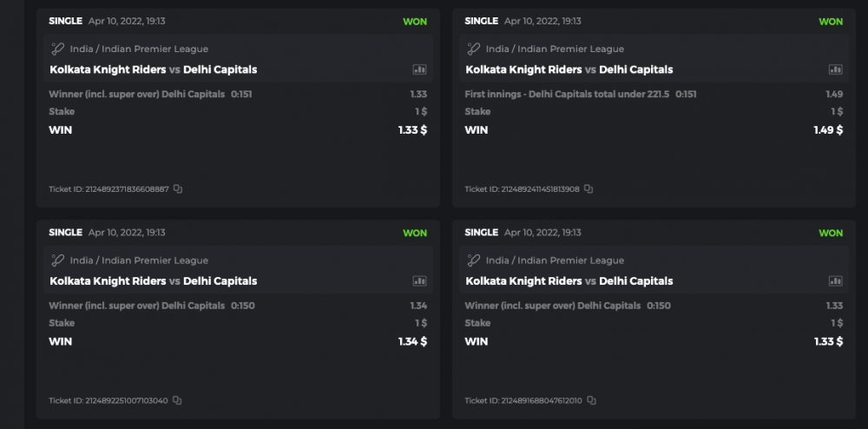The image size is (868, 429).
Task: Click the SINGLE label on the 1.34 $ ticket
Action: tap(65, 233)
